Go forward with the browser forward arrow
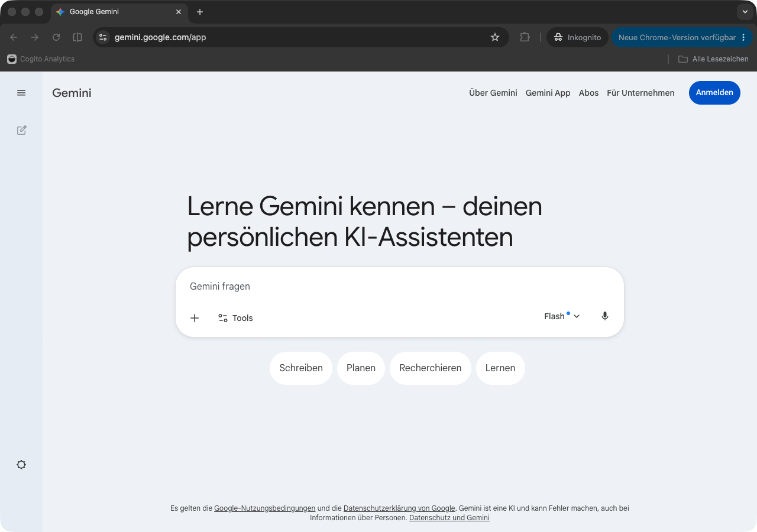 pos(35,37)
